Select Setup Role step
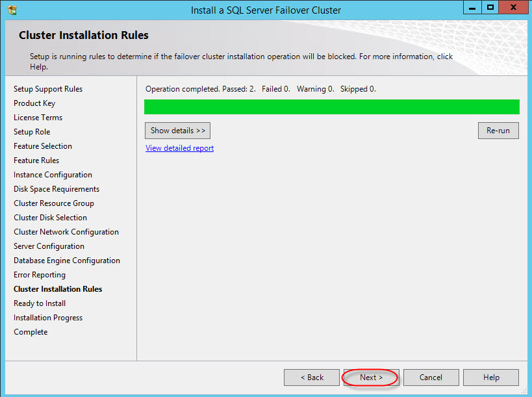The image size is (532, 397). coord(32,132)
